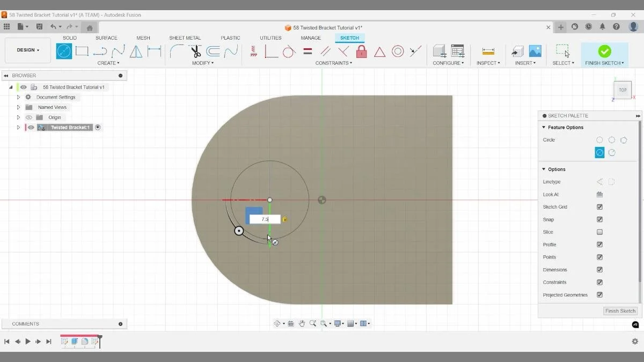Select the Circle sketch tool
Image resolution: width=644 pixels, height=362 pixels.
(63, 51)
